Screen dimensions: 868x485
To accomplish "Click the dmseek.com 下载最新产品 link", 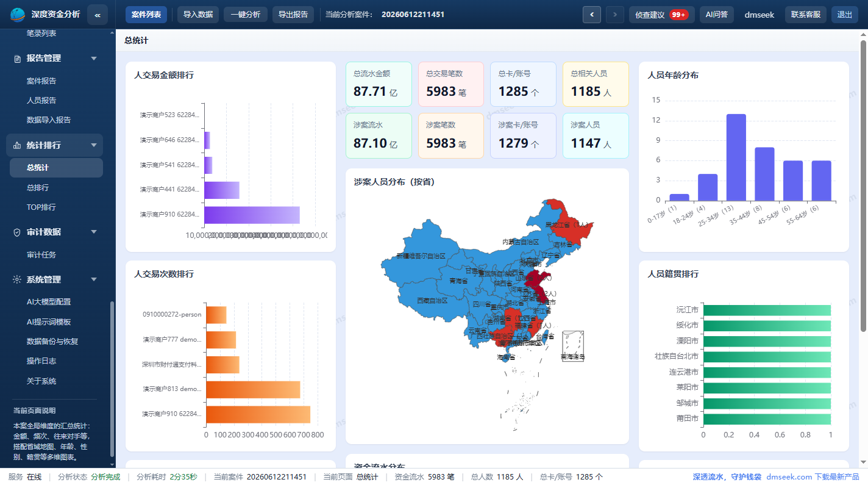I will tap(813, 477).
